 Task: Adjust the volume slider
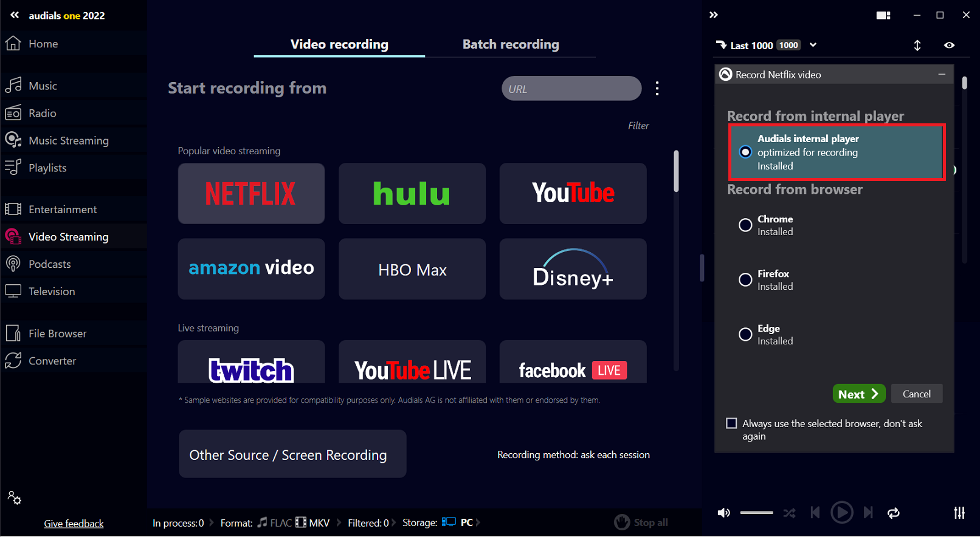[x=756, y=513]
